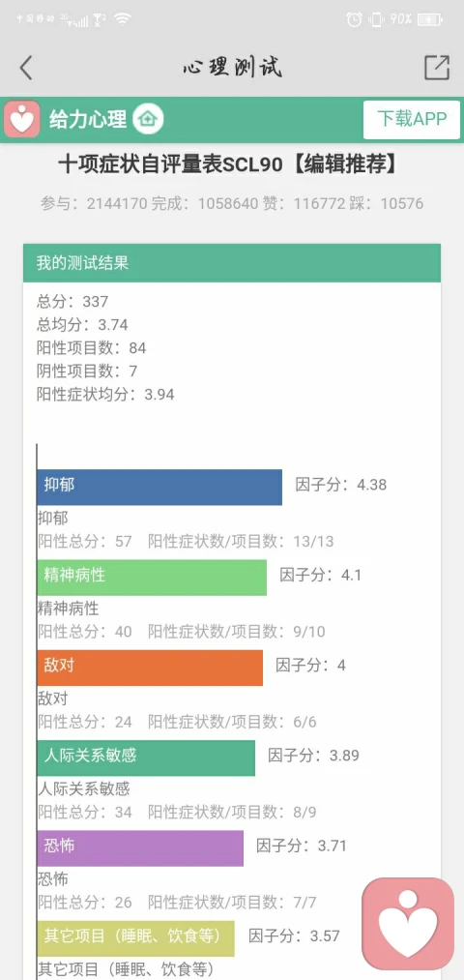The image size is (464, 980).
Task: Open the 给力心理 brand link
Action: coord(88,119)
